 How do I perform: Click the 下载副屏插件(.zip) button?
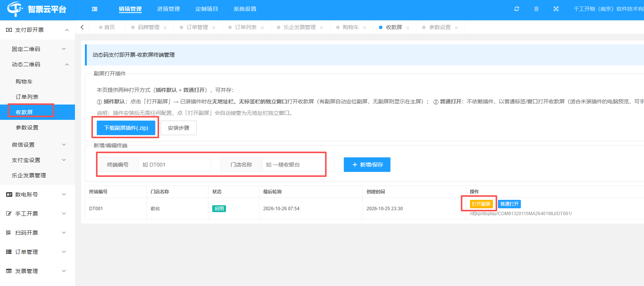pos(126,128)
